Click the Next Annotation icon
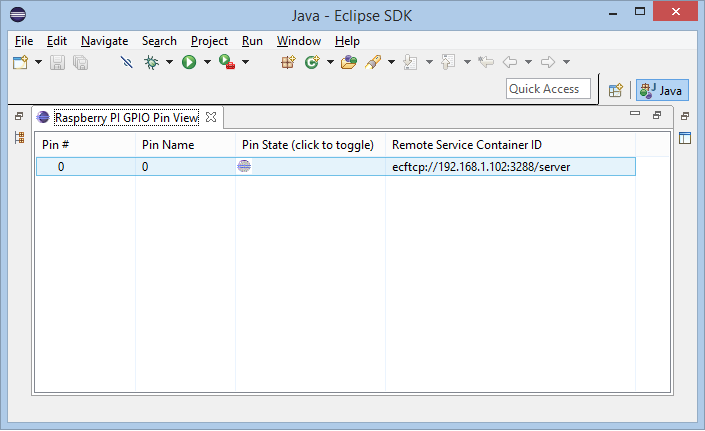705x431 pixels. coord(410,62)
